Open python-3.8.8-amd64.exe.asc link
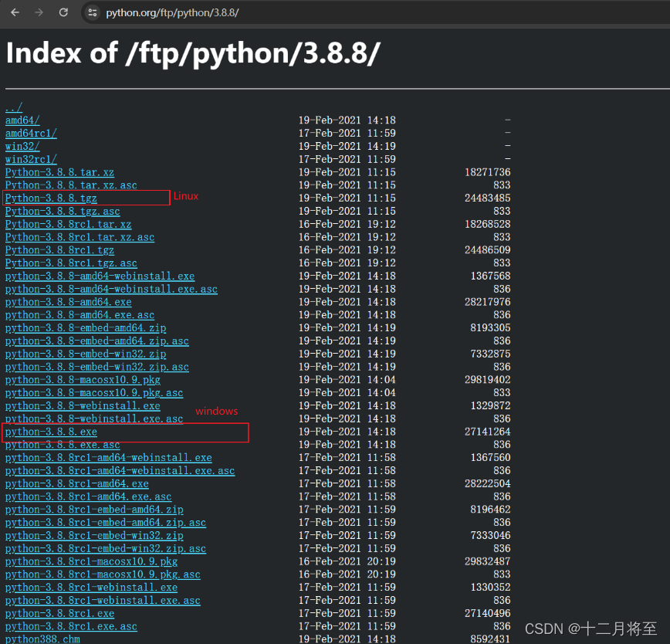This screenshot has width=670, height=644. (x=80, y=315)
